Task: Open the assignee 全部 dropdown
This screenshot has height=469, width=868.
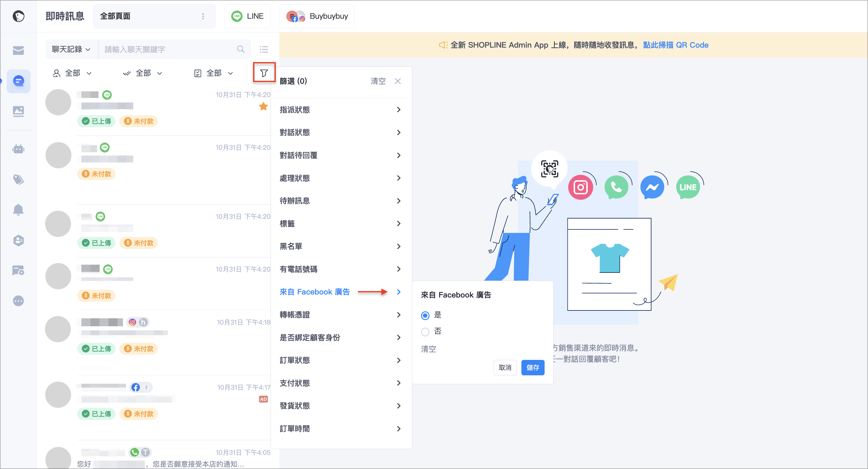Action: coord(72,73)
